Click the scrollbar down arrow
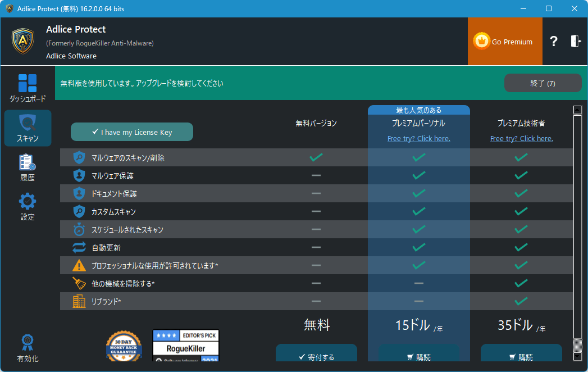Screen dimensions: 588x372 coord(577,357)
